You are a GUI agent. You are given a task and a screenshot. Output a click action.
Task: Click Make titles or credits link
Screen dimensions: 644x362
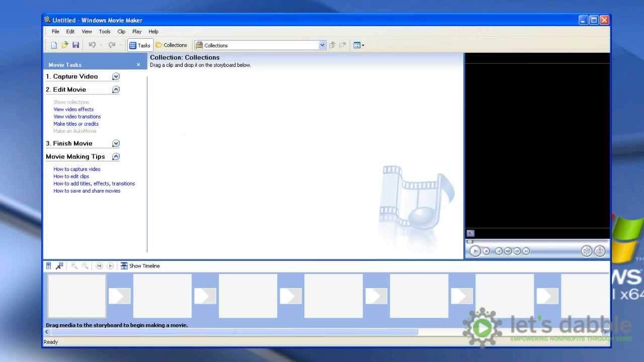pos(76,124)
